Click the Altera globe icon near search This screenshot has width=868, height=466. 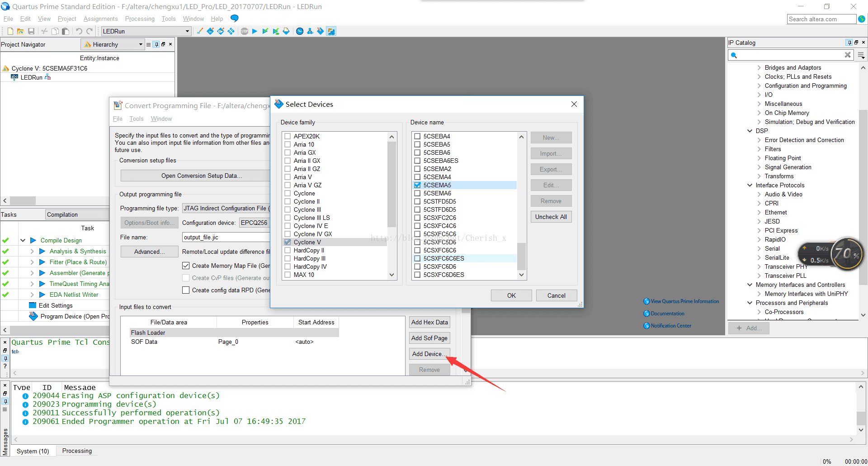[x=862, y=19]
